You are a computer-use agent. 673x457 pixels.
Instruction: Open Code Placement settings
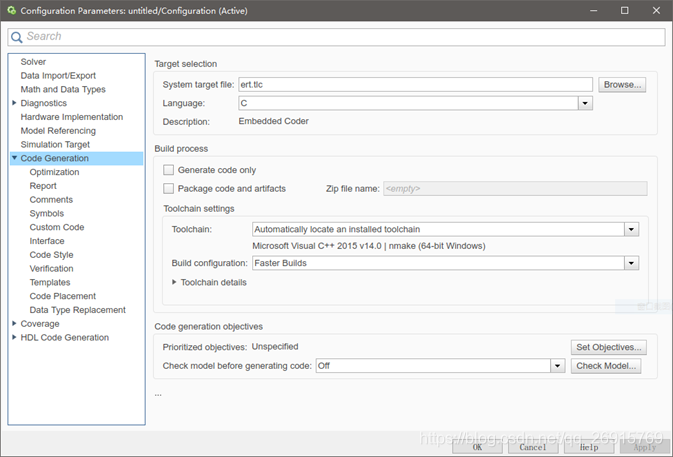coord(63,296)
